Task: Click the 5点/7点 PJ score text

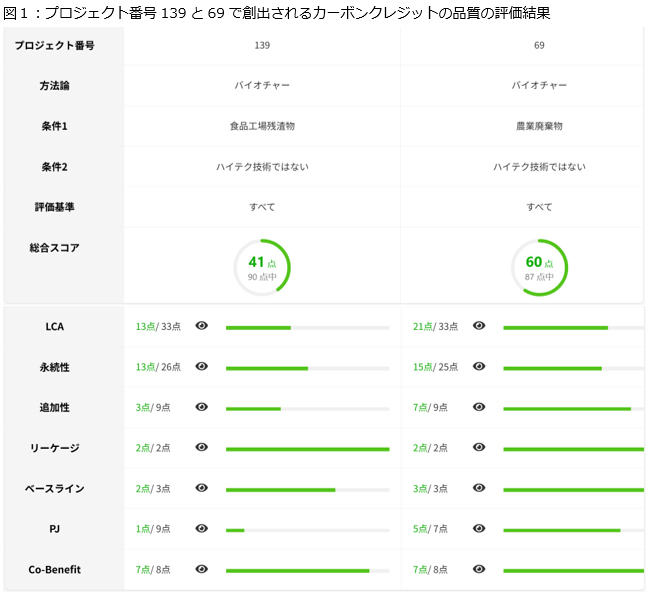Action: point(432,529)
